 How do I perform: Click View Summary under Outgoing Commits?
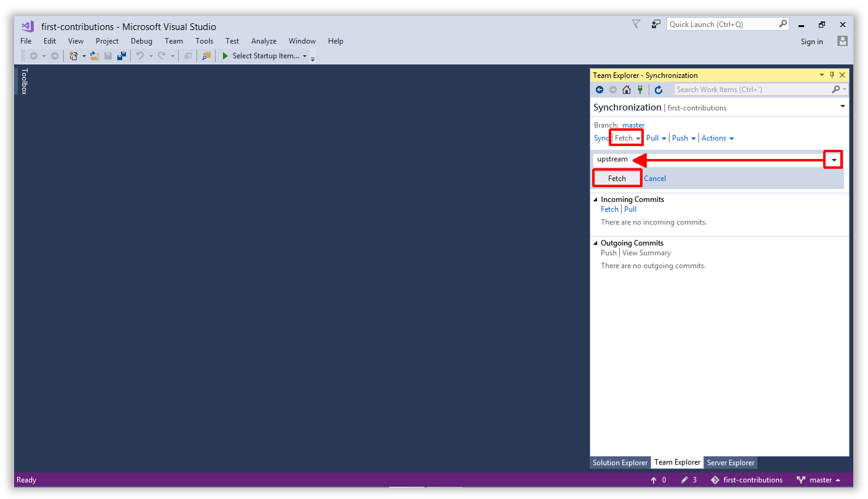pos(646,253)
